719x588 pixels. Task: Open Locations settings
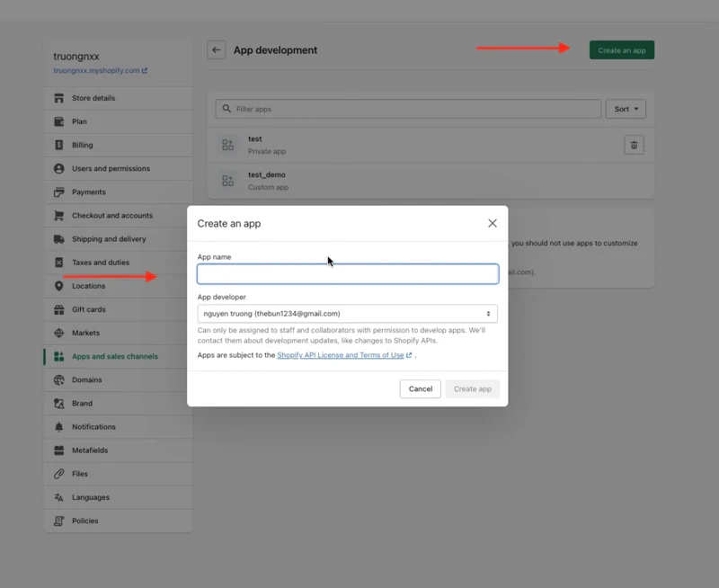[x=116, y=286]
